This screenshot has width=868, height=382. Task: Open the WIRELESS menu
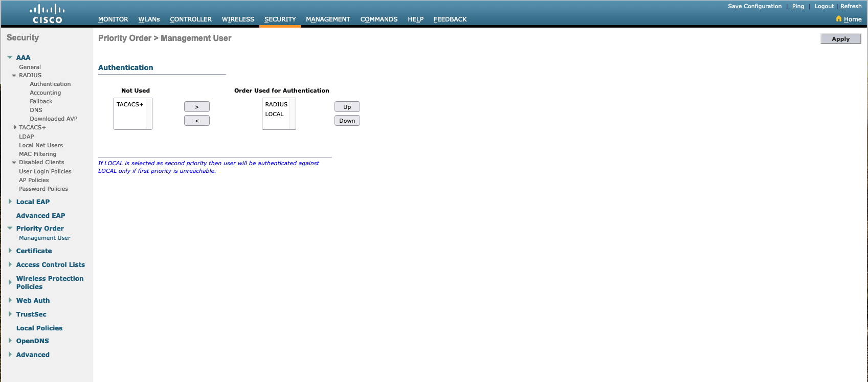(238, 19)
